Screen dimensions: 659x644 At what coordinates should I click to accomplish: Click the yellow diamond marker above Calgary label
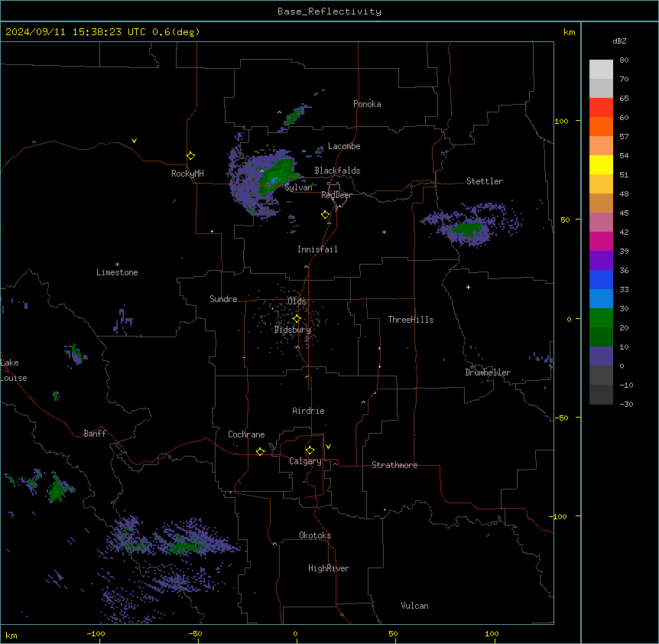tap(310, 450)
